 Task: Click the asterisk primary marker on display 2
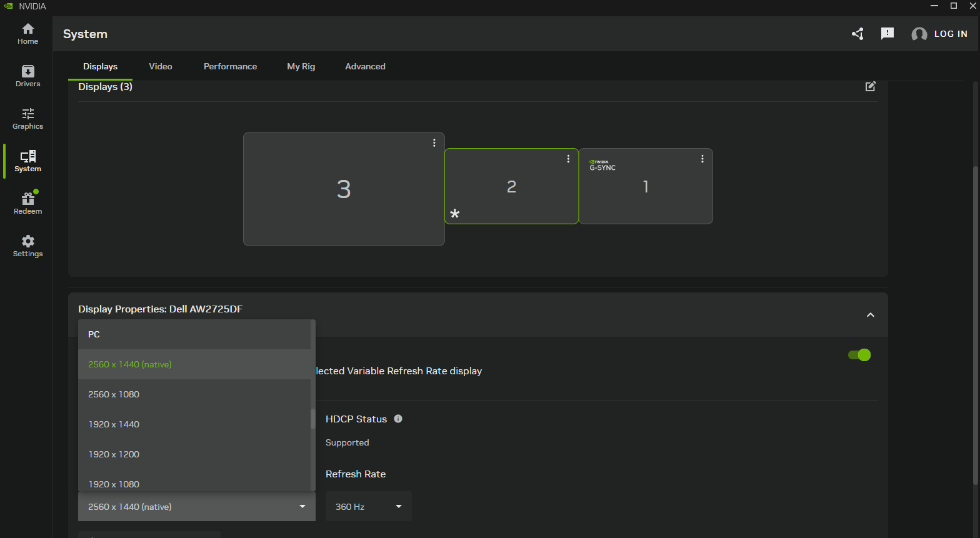click(x=455, y=214)
